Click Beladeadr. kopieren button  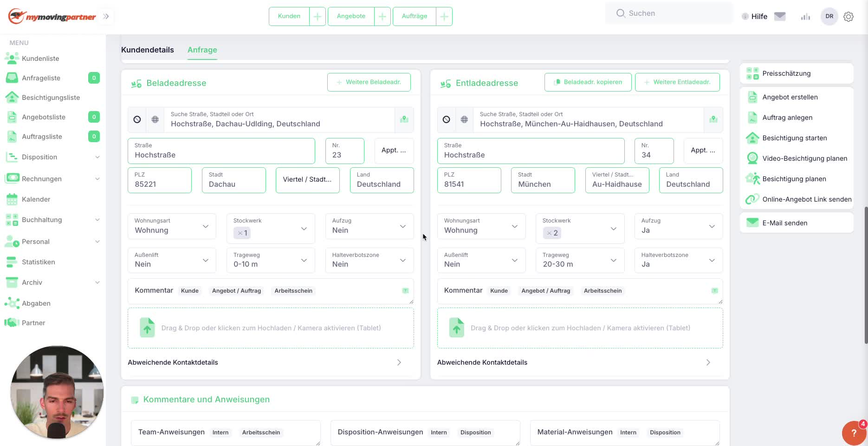click(588, 82)
